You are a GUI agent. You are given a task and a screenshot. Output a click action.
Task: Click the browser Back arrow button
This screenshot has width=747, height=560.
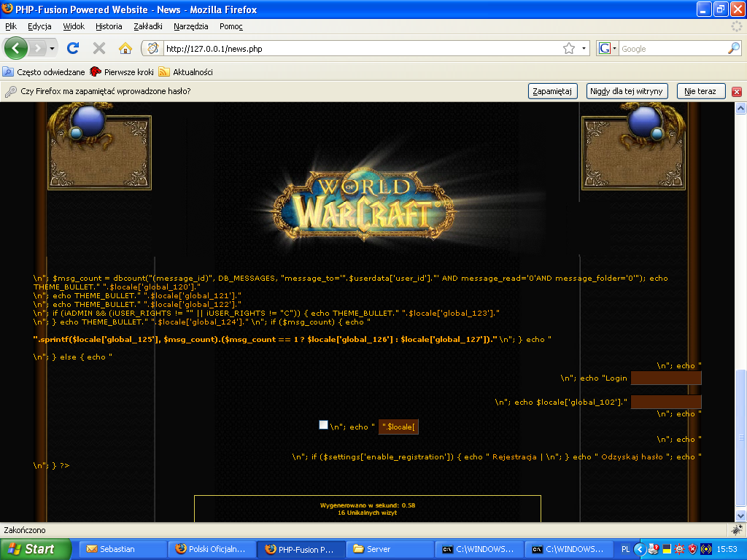pyautogui.click(x=16, y=49)
